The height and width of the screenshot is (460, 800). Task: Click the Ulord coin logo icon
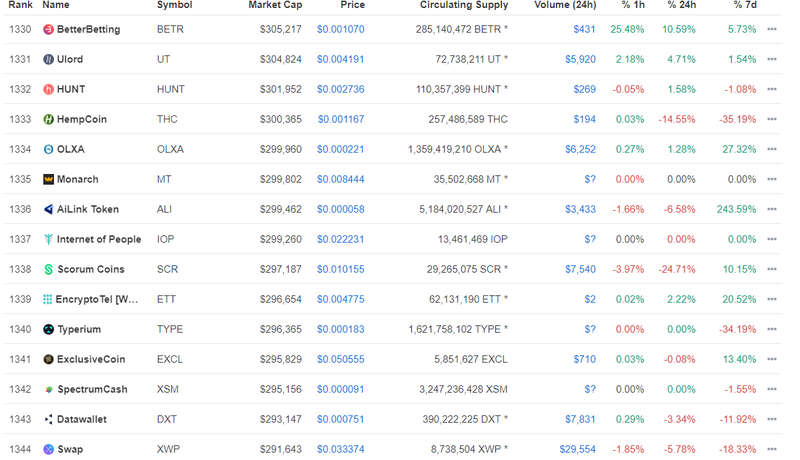pyautogui.click(x=48, y=60)
